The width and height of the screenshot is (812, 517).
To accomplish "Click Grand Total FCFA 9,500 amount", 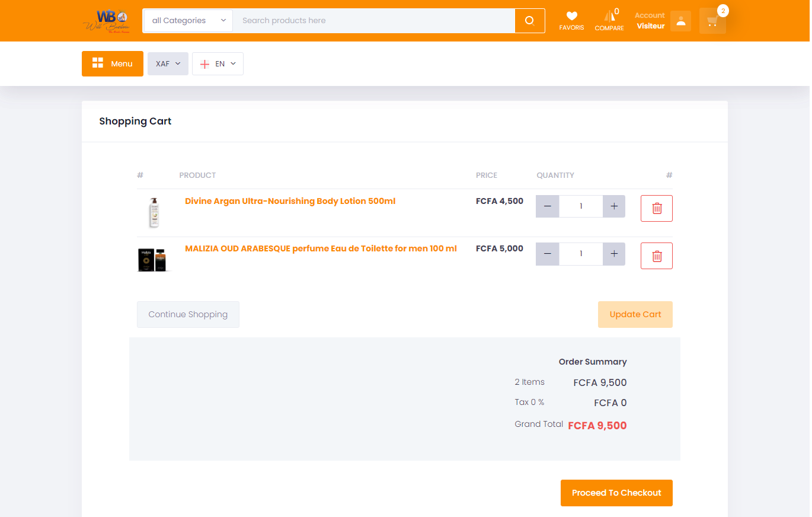I will pos(597,425).
